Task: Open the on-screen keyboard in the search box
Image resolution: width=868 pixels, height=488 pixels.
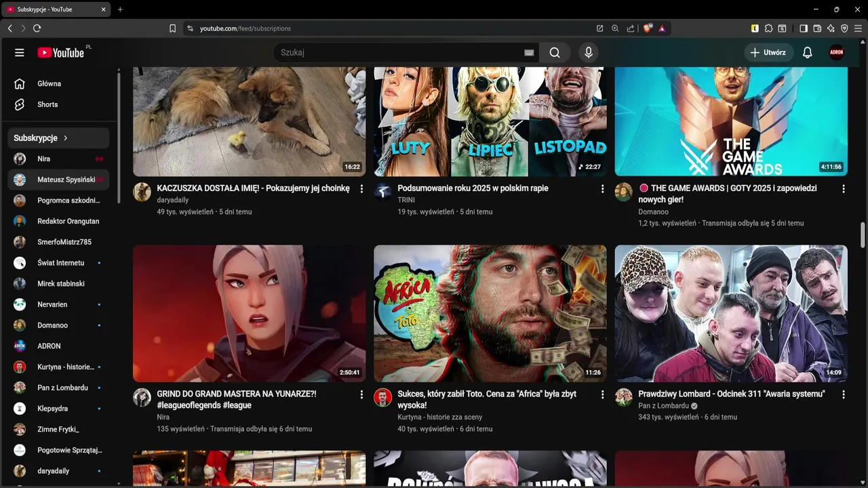Action: (529, 53)
